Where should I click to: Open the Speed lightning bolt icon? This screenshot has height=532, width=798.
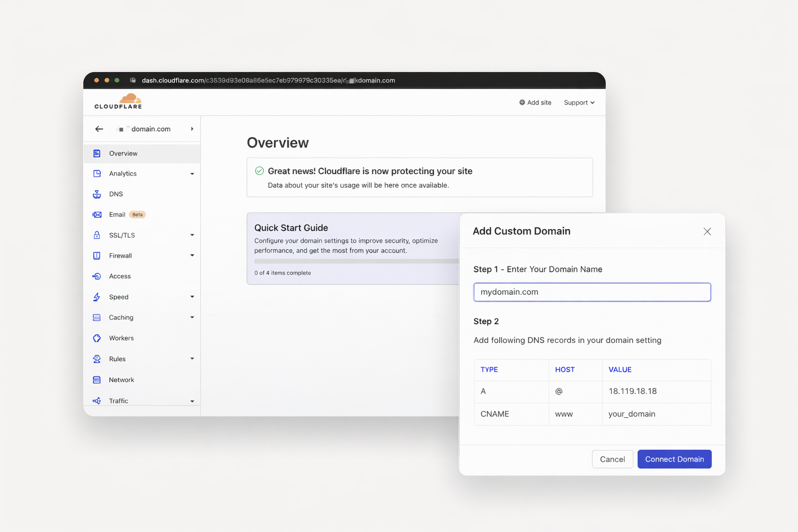coord(97,297)
